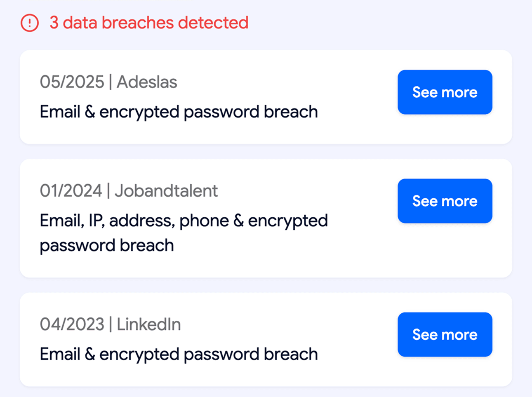This screenshot has width=532, height=397.
Task: Select the Email & encrypted password breach text
Action: [178, 111]
